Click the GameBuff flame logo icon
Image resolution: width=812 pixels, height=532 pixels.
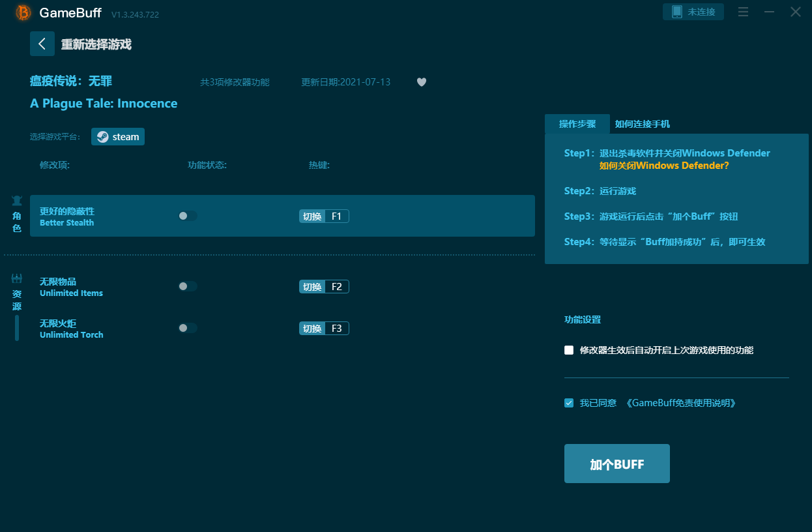pyautogui.click(x=23, y=12)
